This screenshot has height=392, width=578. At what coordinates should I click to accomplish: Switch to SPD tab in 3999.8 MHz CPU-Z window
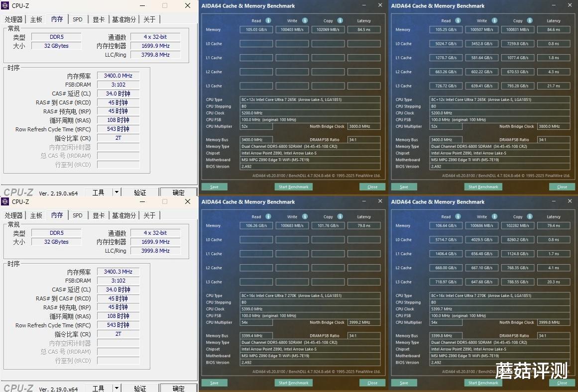coord(77,215)
